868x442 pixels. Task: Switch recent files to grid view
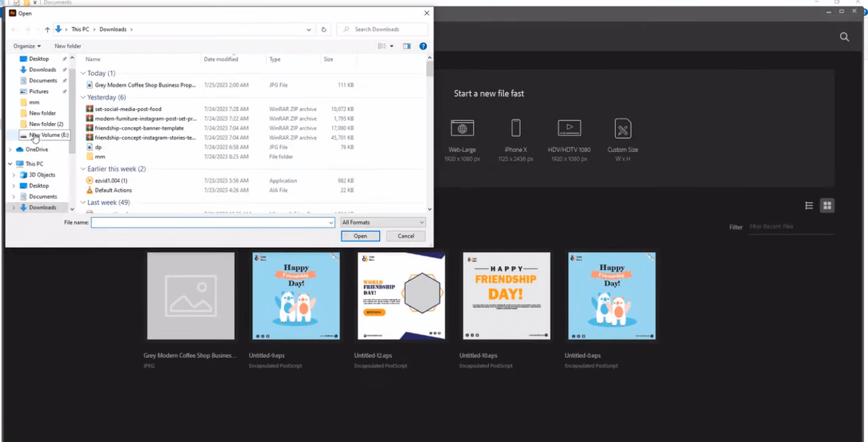(x=827, y=206)
